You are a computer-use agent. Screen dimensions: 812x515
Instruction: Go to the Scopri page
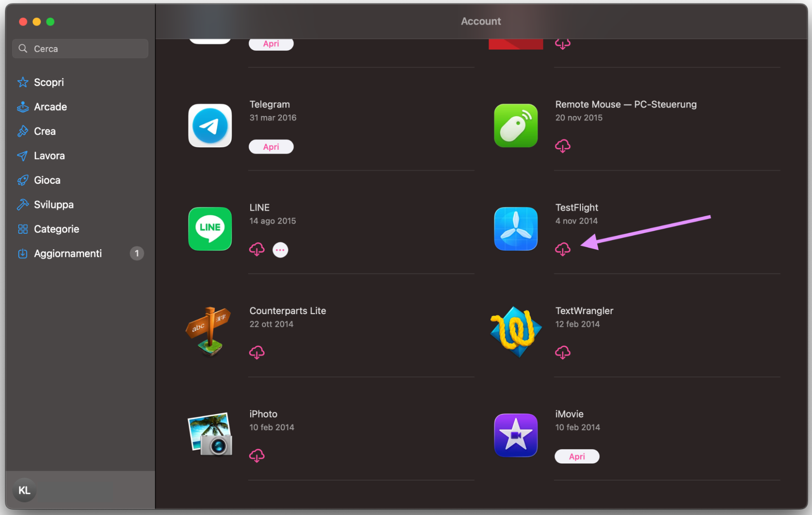(x=48, y=82)
